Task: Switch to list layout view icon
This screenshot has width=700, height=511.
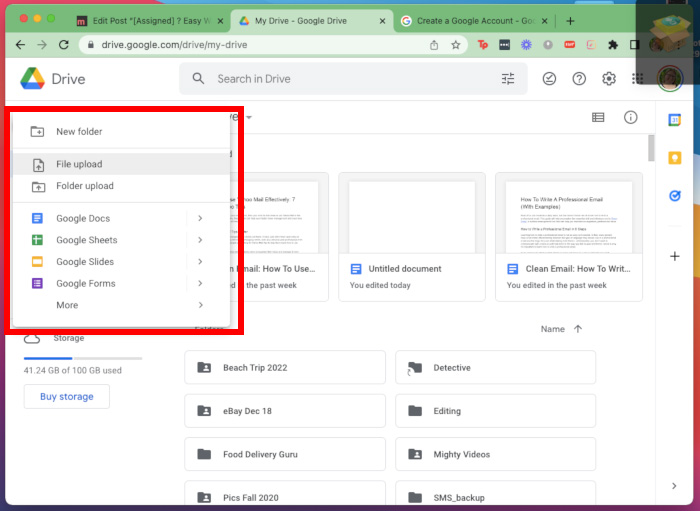Action: coord(598,117)
